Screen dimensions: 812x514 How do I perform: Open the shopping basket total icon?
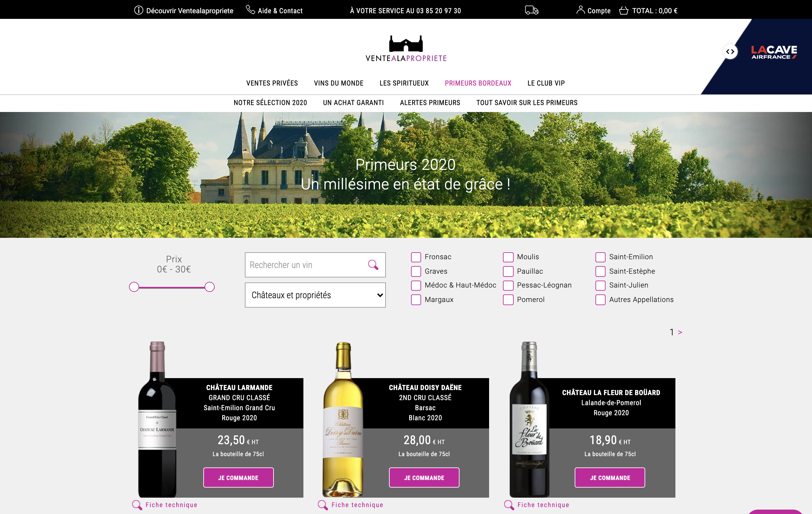[623, 10]
